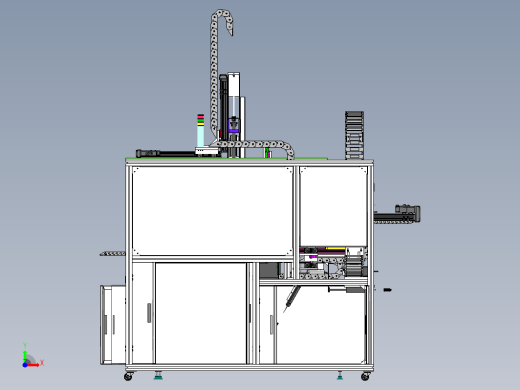Click the red X axis arrow of the triad

point(34,365)
